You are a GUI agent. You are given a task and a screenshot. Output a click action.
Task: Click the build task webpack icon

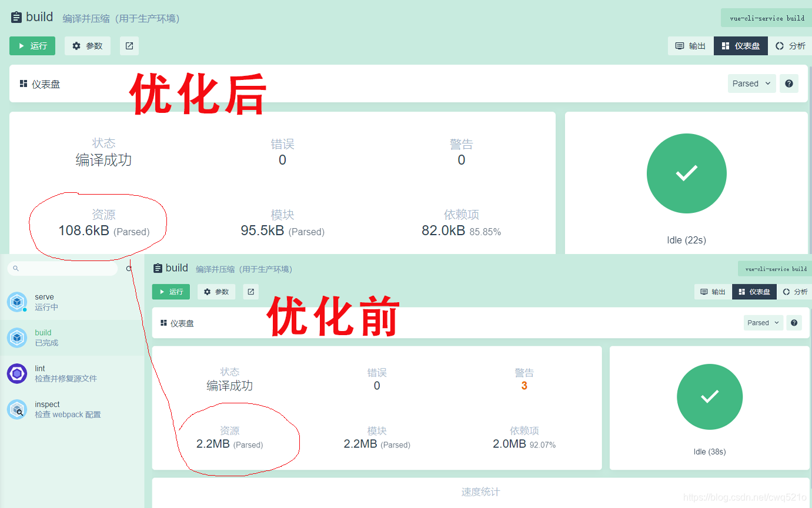pyautogui.click(x=17, y=337)
